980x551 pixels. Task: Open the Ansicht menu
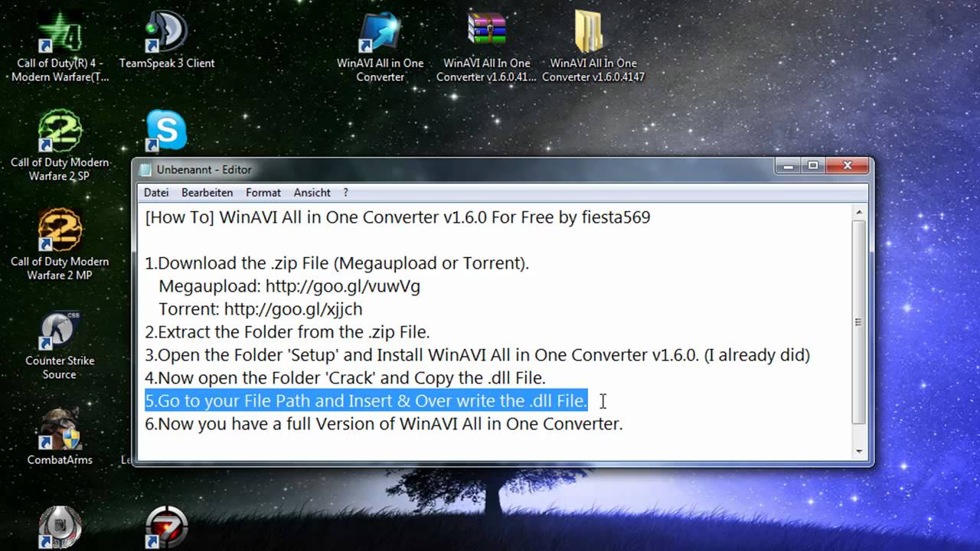click(312, 193)
